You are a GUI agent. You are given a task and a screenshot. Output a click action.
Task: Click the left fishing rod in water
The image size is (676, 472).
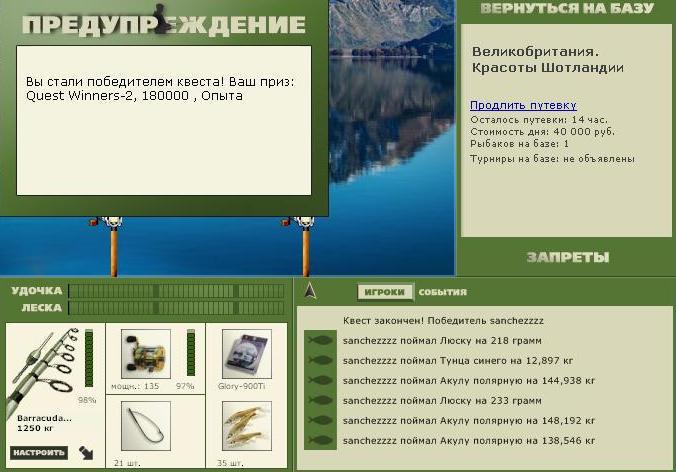(x=113, y=247)
